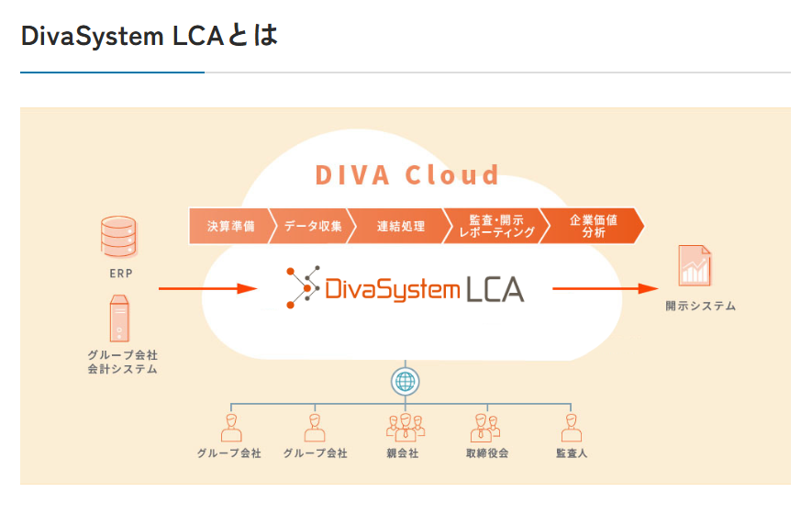Select the データ収集 process step

313,226
